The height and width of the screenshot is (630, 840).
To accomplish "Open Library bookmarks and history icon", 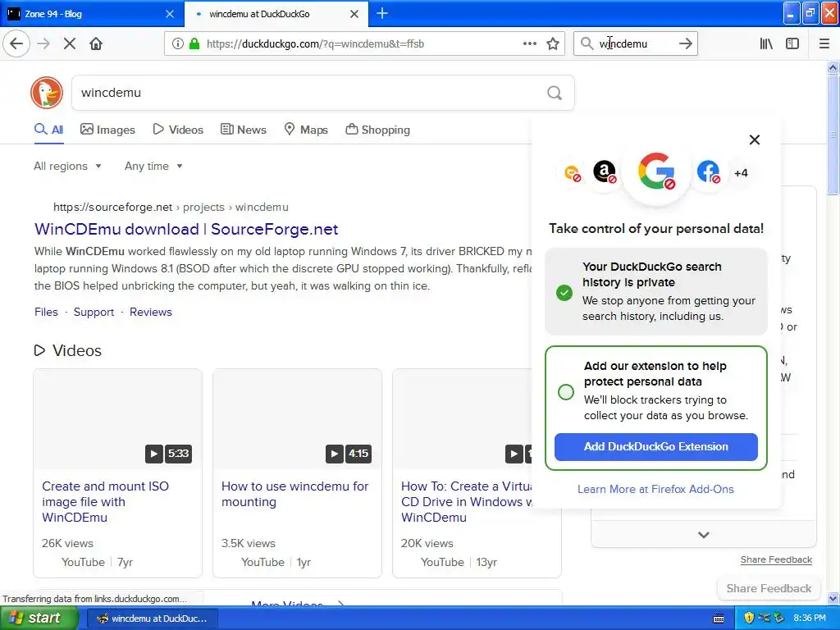I will coord(766,43).
